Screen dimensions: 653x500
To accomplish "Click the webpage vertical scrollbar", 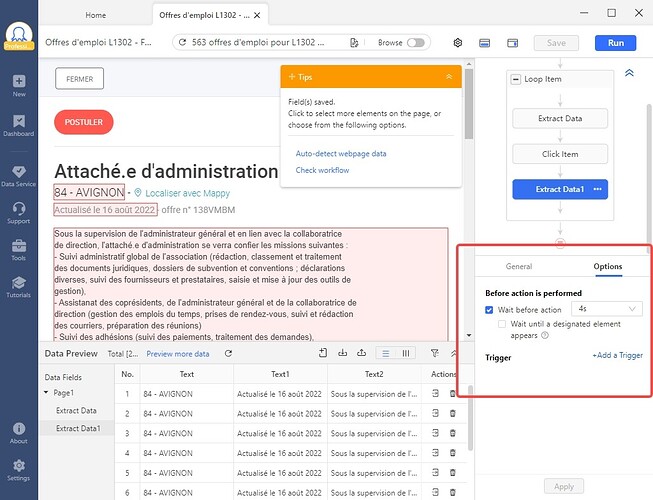I will coord(469,104).
